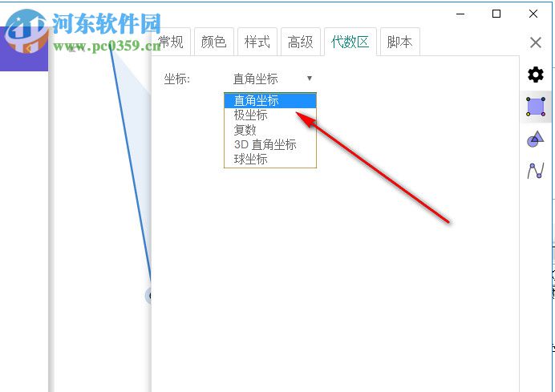The height and width of the screenshot is (392, 555).
Task: Minimize the application window
Action: pos(460,14)
